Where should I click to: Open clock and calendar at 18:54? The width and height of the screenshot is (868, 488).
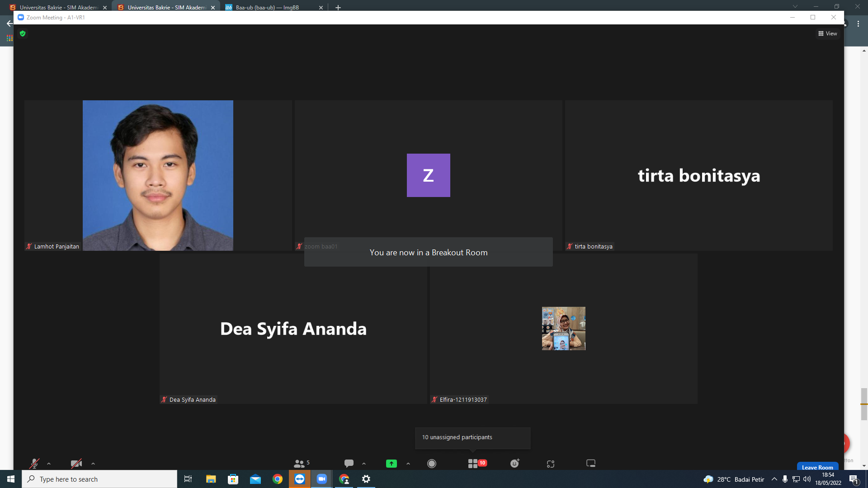coord(828,479)
